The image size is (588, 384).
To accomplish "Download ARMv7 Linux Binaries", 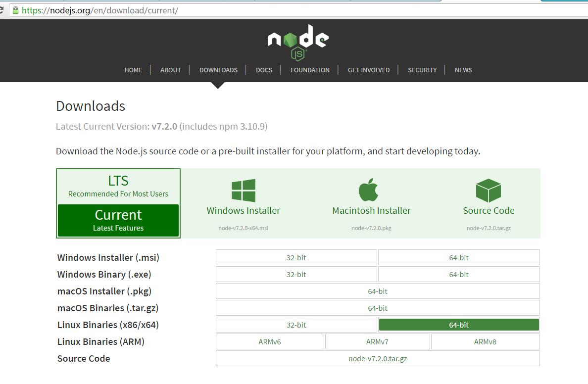I will point(377,342).
